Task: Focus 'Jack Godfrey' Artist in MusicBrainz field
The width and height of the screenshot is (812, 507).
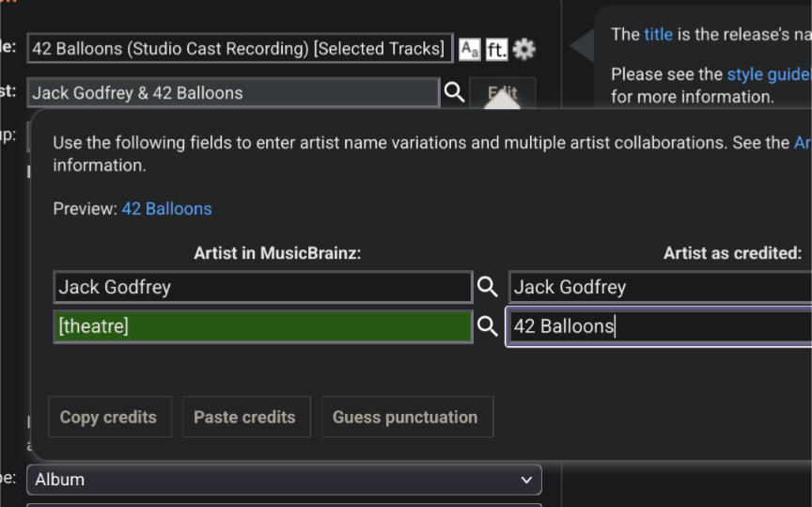Action: [x=263, y=287]
